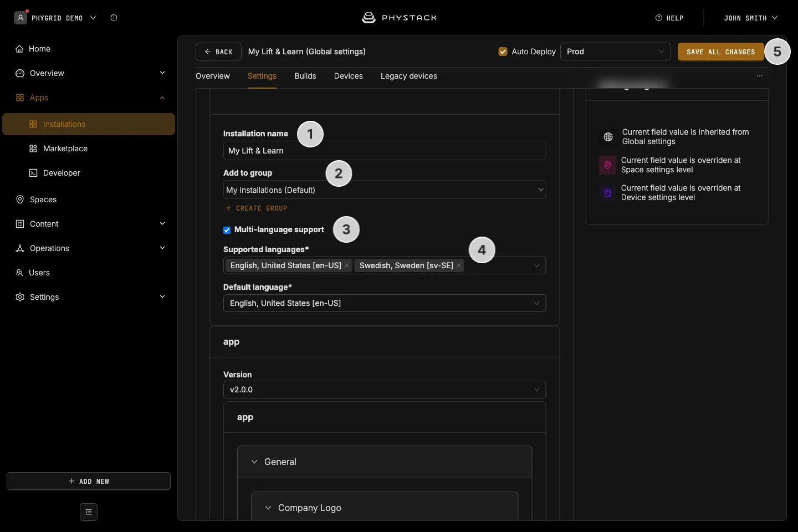Open the three-dot more options menu
The height and width of the screenshot is (532, 798).
[760, 76]
